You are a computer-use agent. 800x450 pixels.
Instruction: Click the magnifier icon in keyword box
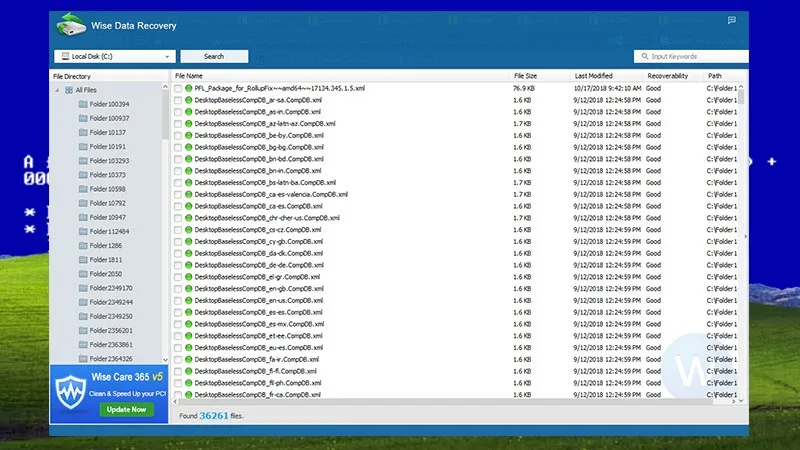pyautogui.click(x=644, y=56)
